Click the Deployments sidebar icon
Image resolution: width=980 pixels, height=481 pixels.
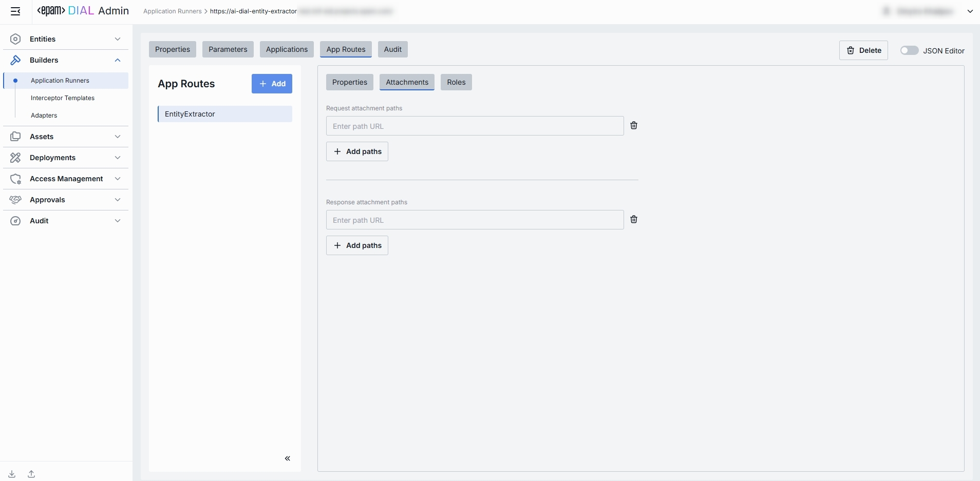pyautogui.click(x=15, y=158)
